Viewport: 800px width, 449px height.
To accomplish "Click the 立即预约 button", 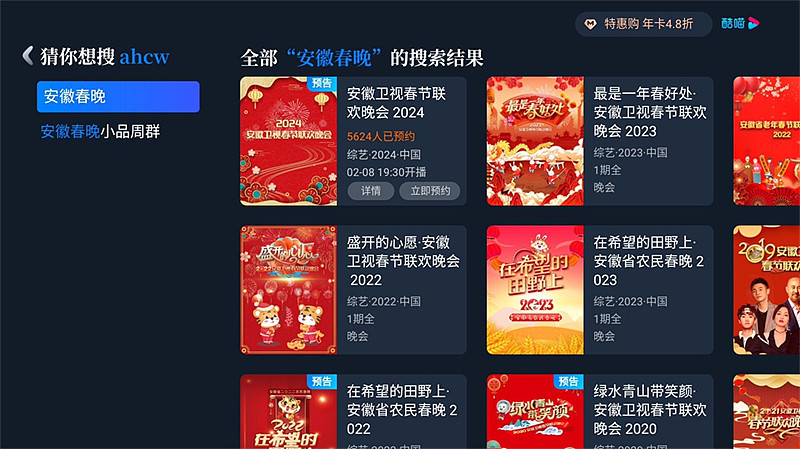I will click(x=430, y=191).
